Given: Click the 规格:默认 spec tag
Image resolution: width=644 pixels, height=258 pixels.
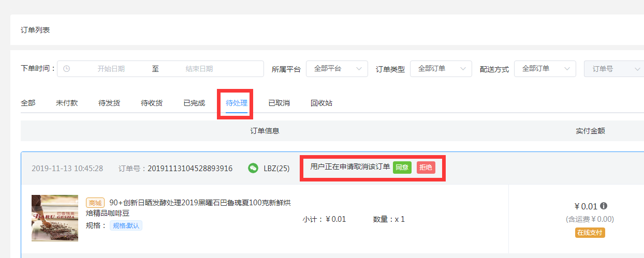Looking at the screenshot, I should (126, 225).
